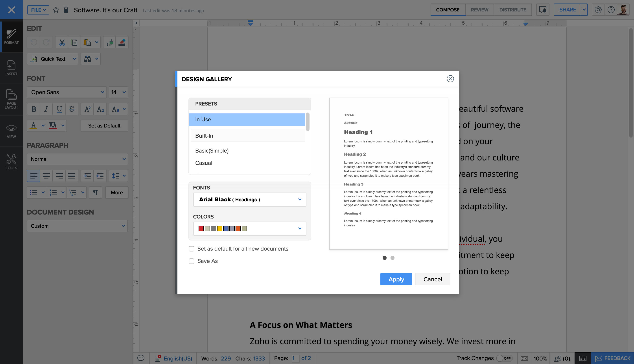Select the Casual preset

point(203,163)
